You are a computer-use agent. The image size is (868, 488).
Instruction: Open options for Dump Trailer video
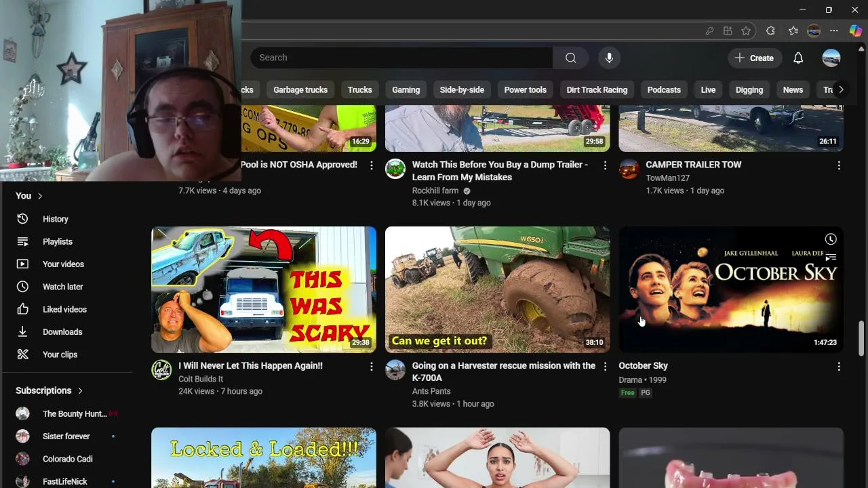(605, 165)
